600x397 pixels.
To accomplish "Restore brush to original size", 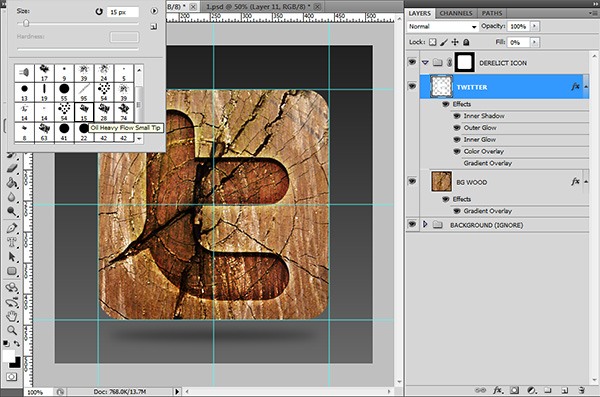I will click(99, 12).
